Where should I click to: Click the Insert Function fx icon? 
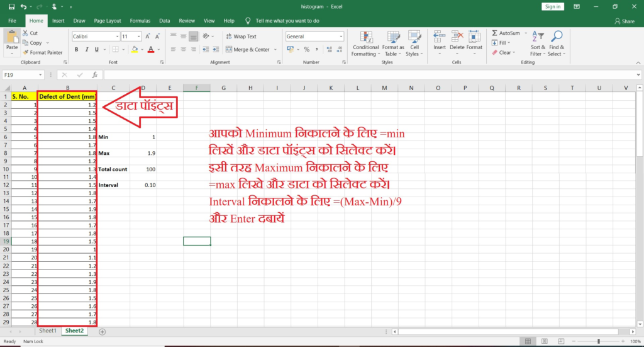click(x=95, y=75)
